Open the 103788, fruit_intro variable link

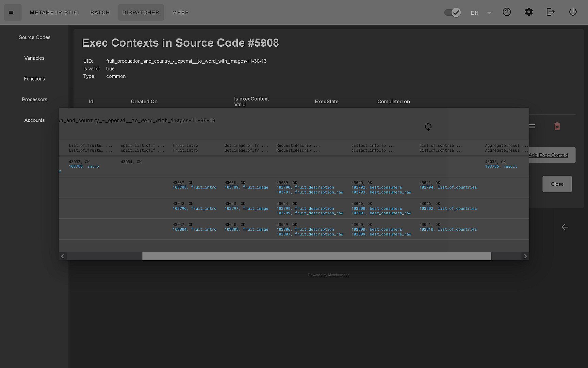(x=194, y=187)
